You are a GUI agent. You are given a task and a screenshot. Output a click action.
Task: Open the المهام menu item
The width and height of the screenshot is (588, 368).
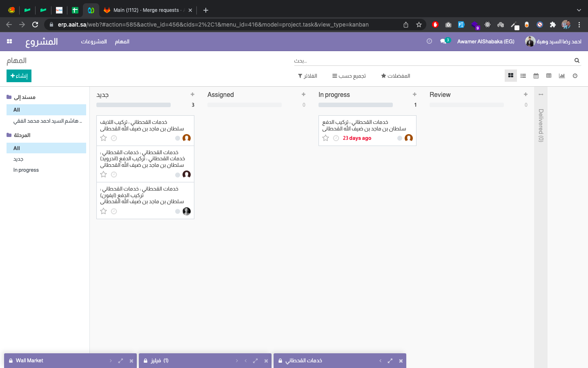click(122, 41)
